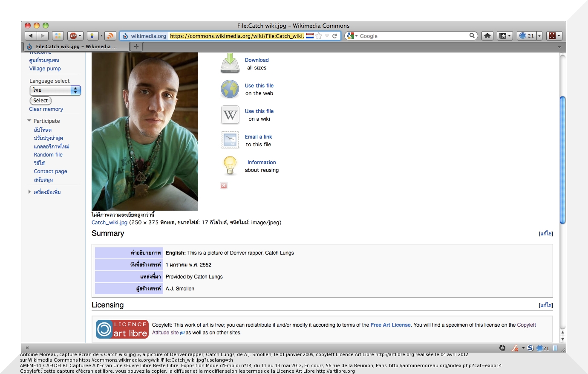Click the Download all sizes icon
Image resolution: width=588 pixels, height=374 pixels.
click(230, 63)
